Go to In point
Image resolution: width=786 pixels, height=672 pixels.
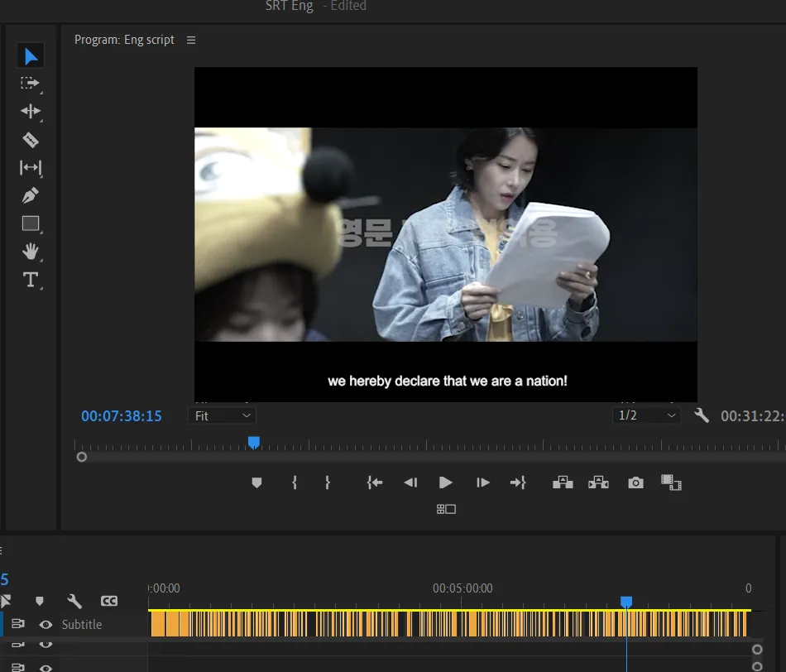click(x=375, y=482)
